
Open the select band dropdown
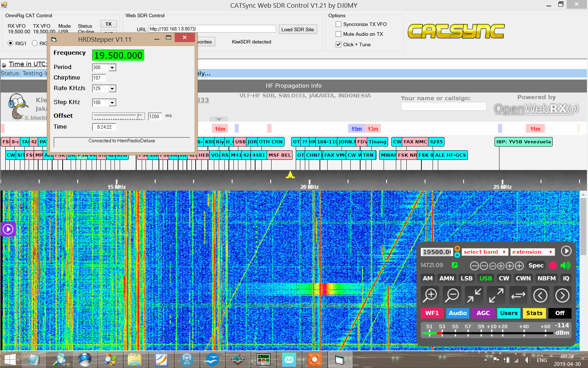tap(484, 252)
